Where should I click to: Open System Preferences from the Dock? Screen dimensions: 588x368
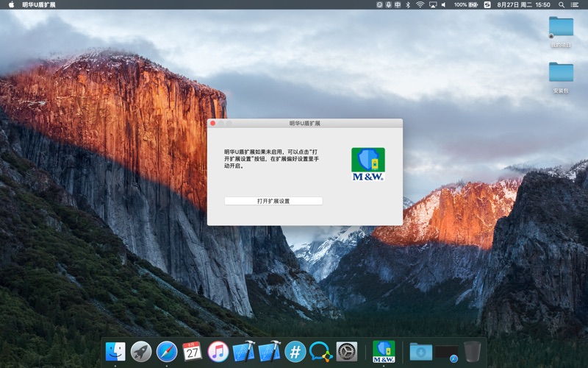(x=346, y=351)
